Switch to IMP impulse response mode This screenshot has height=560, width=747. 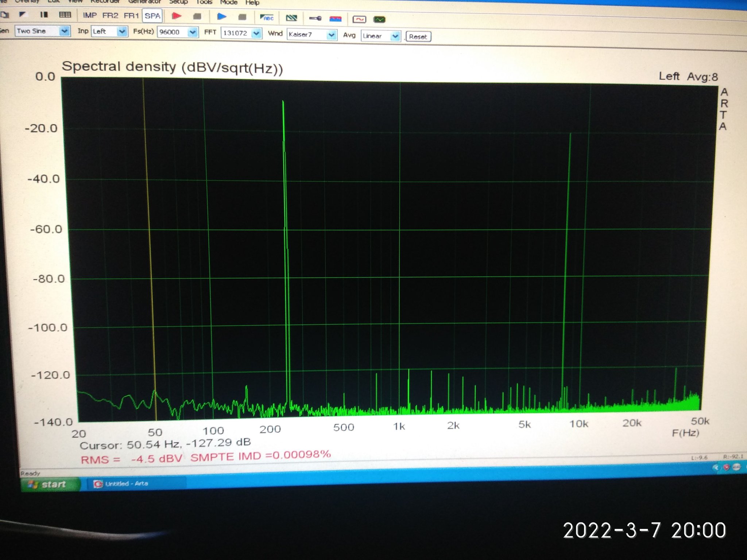click(89, 15)
